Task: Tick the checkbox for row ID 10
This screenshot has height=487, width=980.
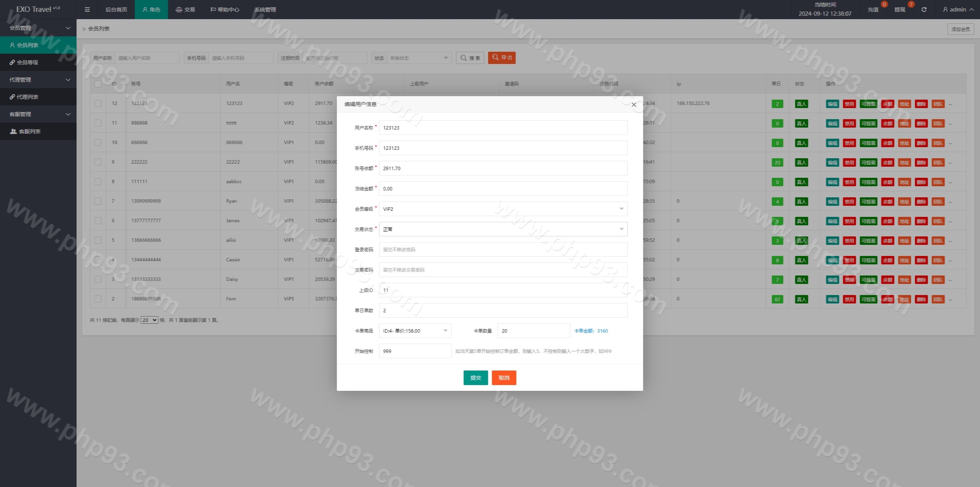Action: [98, 143]
